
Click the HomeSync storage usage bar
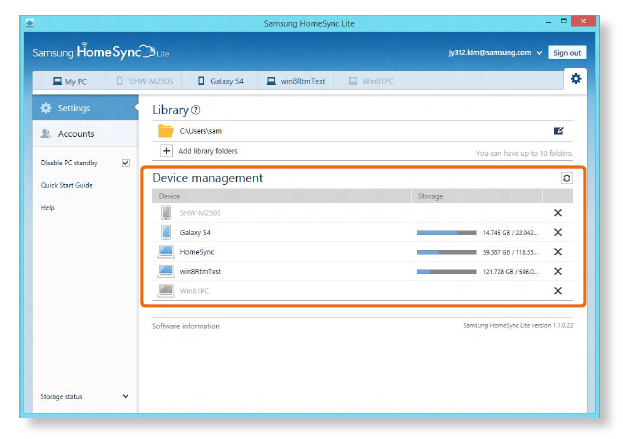446,252
